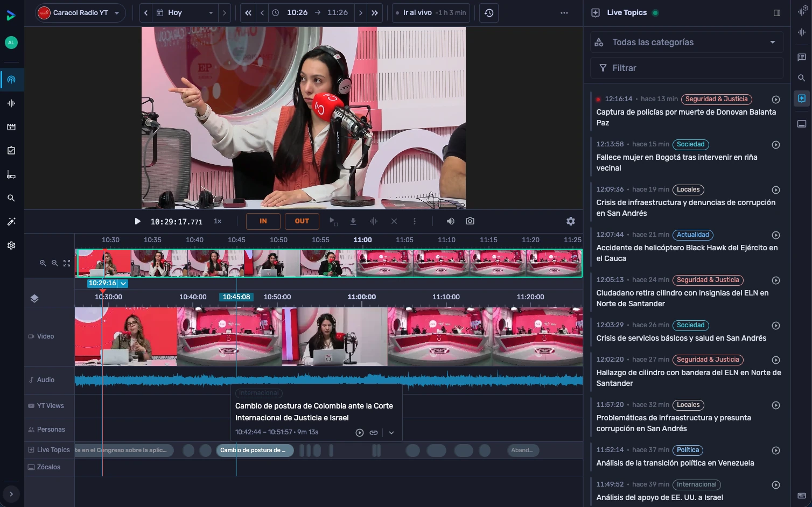Click the OUT marker button
812x507 pixels.
click(302, 221)
